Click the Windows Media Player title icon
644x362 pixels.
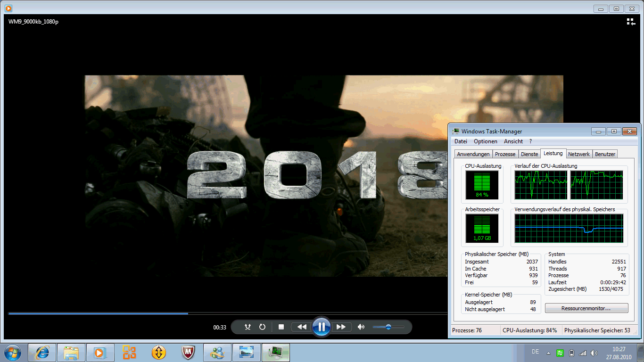coord(8,8)
